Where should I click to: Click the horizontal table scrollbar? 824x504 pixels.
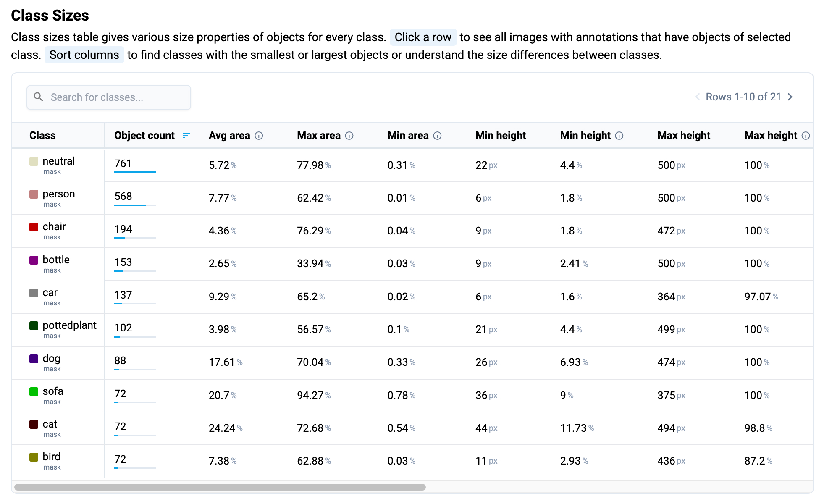(x=220, y=487)
